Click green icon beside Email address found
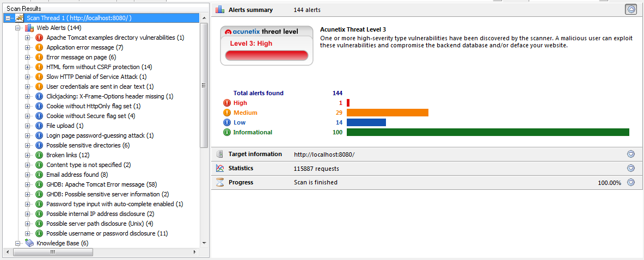 tap(39, 175)
